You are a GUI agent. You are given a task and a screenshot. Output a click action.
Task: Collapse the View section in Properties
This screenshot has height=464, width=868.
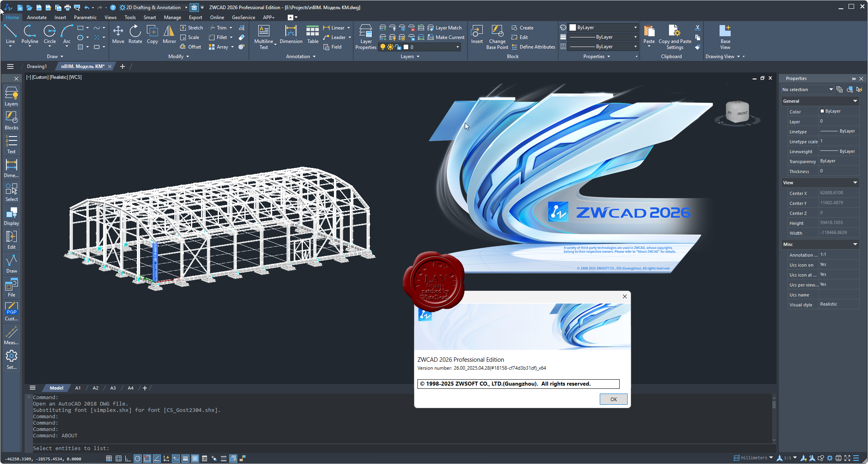pos(855,183)
